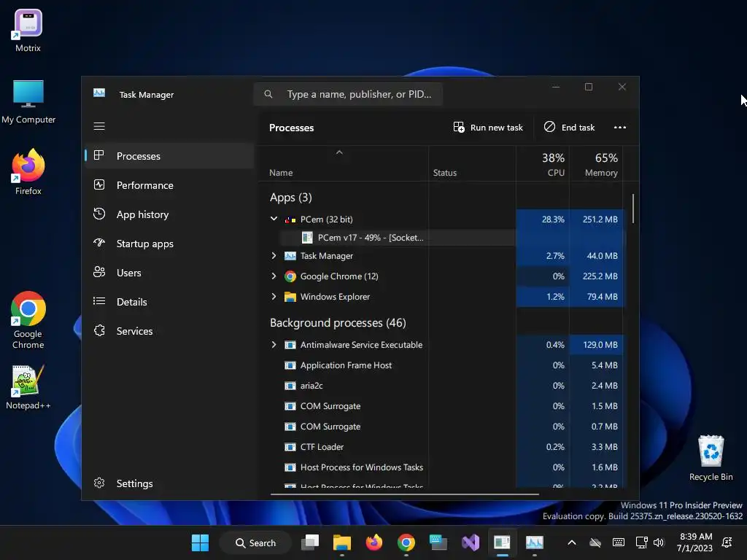Screen dimensions: 747x560
Task: Click the search magnifier in Task Manager
Action: point(268,94)
